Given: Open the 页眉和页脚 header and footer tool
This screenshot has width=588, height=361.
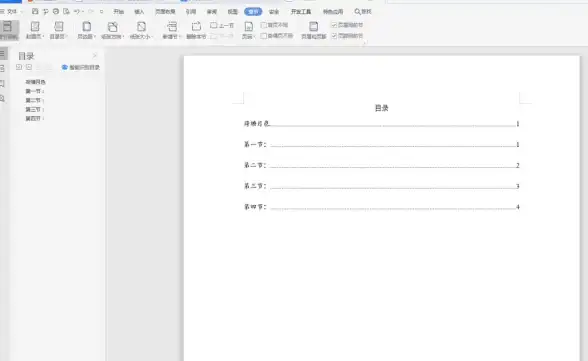Looking at the screenshot, I should coord(314,30).
